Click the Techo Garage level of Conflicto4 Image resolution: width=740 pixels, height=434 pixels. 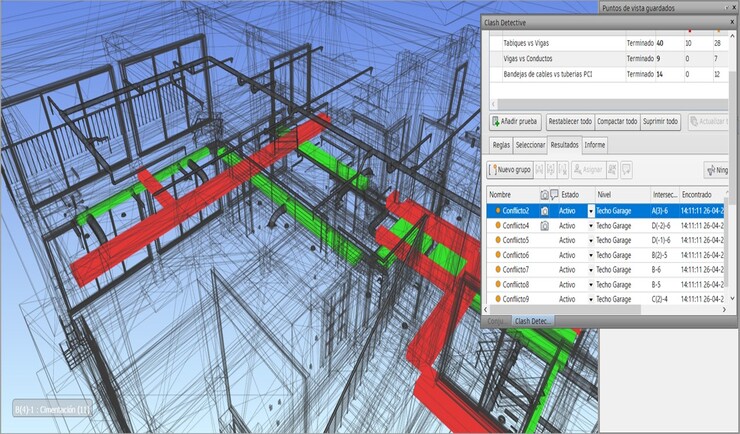click(614, 226)
